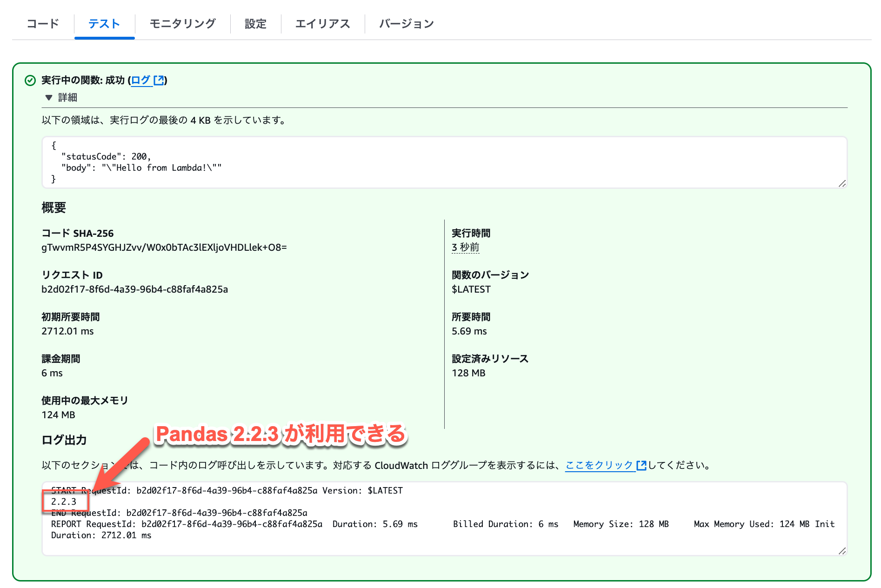Click the external link icon next to ログ
The width and height of the screenshot is (881, 588).
pos(159,80)
